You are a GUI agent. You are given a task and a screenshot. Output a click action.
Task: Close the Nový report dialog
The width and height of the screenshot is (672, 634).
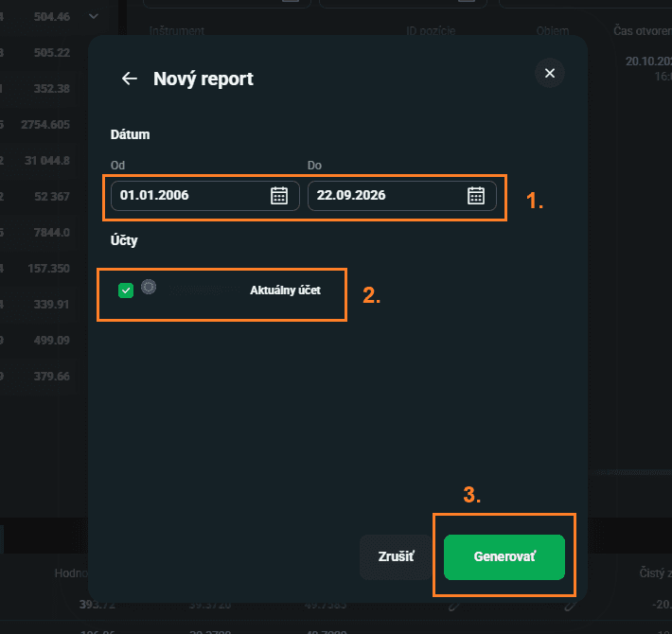[x=549, y=73]
